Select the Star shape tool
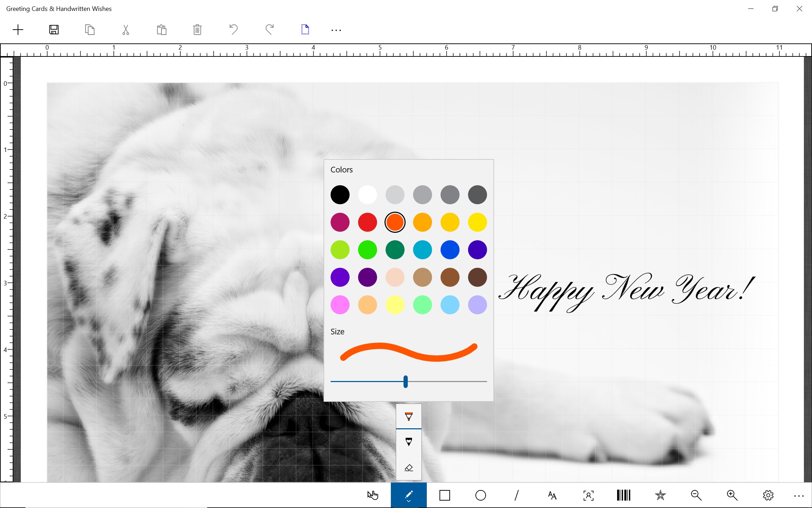Screen dimensions: 812x508 (x=659, y=495)
